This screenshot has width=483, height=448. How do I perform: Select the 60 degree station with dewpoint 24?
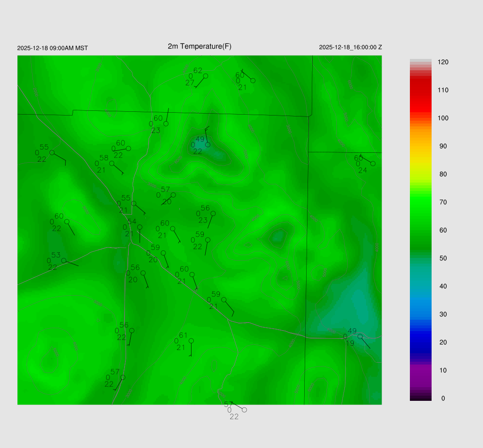point(373,163)
